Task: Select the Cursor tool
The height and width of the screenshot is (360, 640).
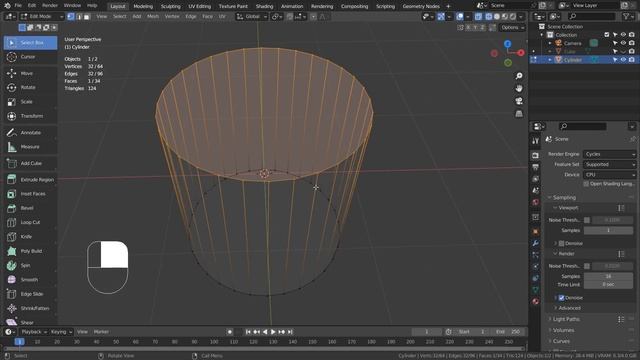Action: tap(31, 57)
